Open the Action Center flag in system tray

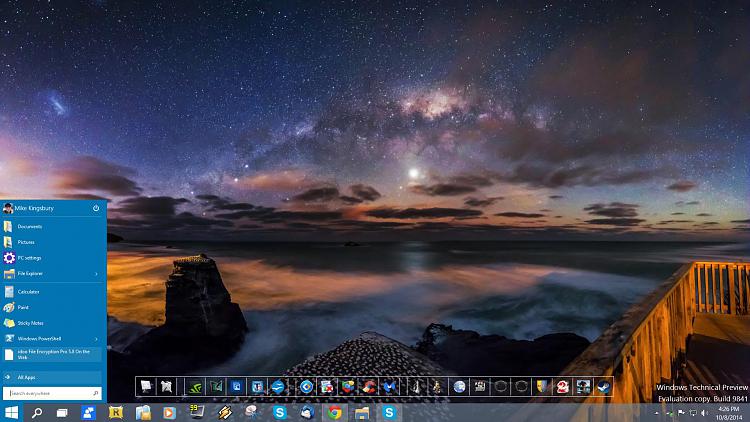coord(681,413)
